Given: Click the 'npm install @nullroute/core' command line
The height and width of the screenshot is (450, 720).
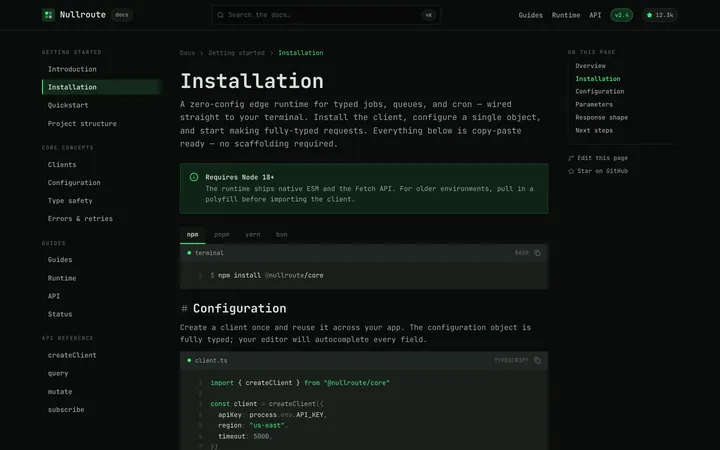Looking at the screenshot, I should click(267, 276).
